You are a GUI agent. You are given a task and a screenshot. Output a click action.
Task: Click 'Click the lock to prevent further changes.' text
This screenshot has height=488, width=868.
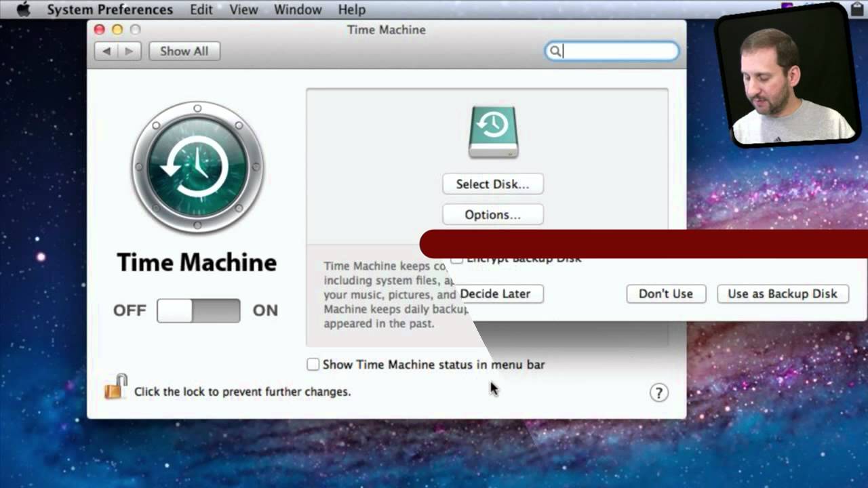tap(242, 392)
